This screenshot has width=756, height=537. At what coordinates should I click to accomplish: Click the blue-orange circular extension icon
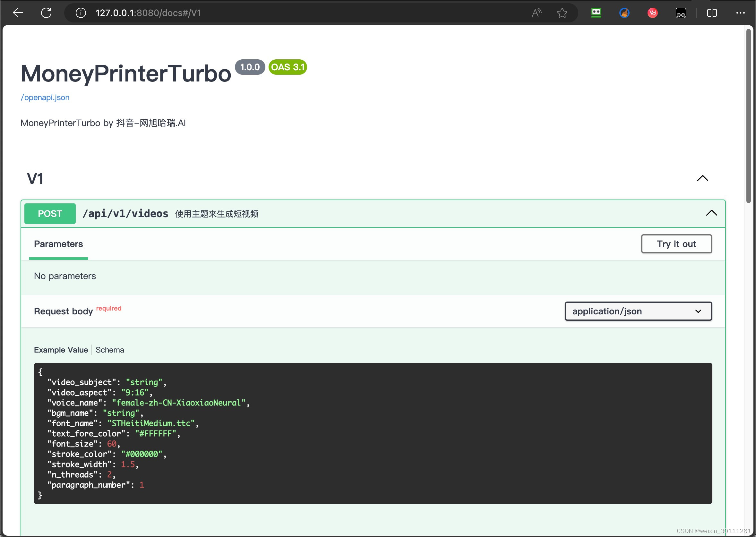tap(624, 13)
